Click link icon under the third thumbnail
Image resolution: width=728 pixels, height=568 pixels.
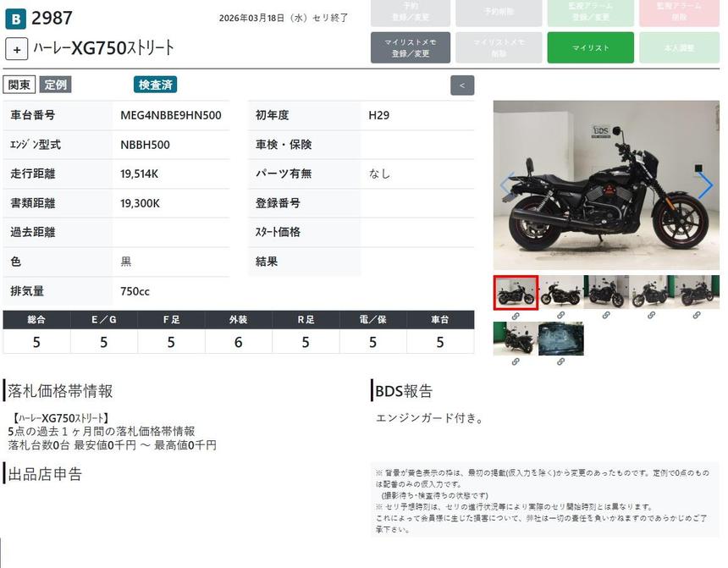point(606,316)
